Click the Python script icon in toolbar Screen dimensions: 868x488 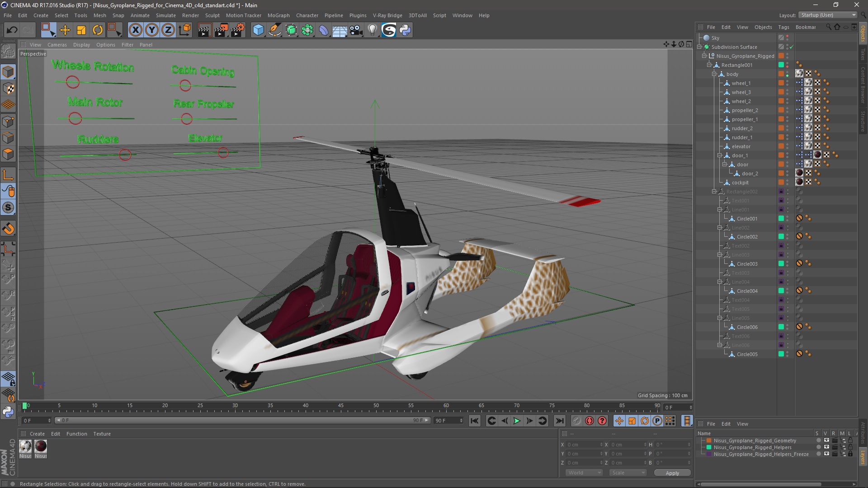[x=406, y=30]
